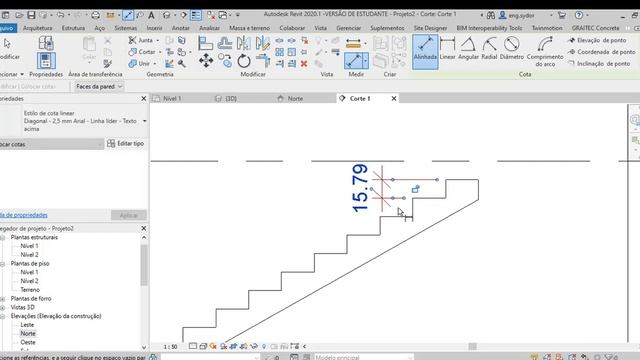Click Inclinação de ponto button

click(599, 64)
